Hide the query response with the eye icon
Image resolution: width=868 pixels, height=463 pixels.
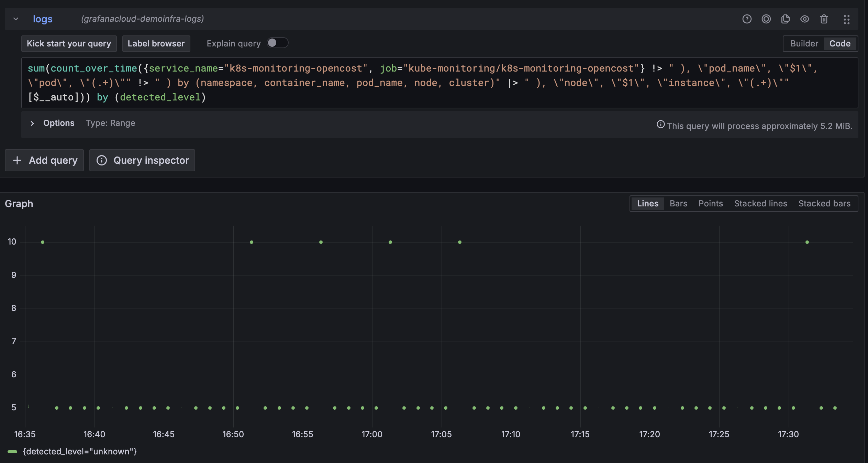[x=804, y=19]
